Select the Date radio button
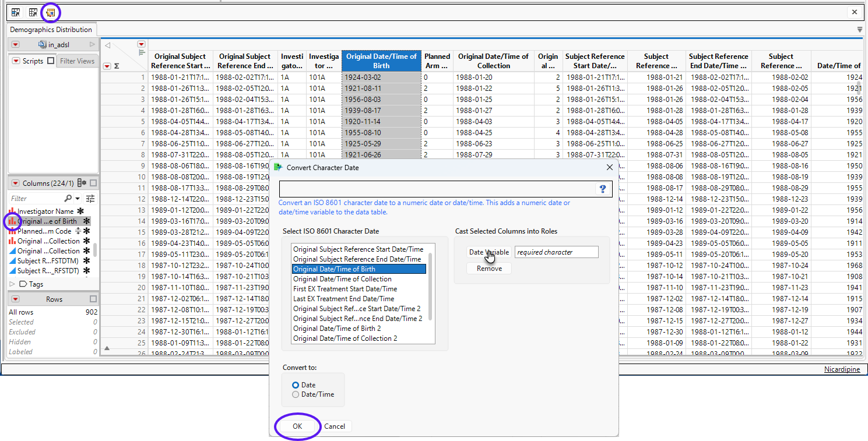This screenshot has height=441, width=868. coord(296,385)
